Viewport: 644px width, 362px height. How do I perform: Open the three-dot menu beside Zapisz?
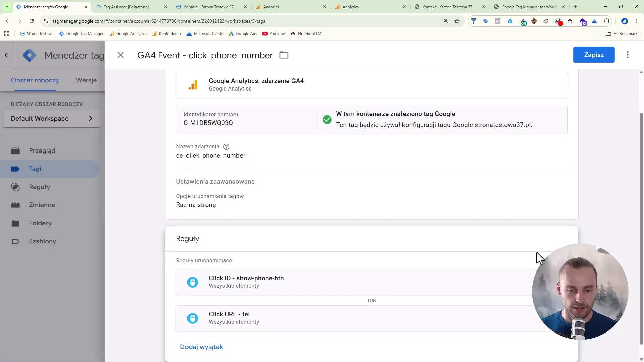[628, 55]
